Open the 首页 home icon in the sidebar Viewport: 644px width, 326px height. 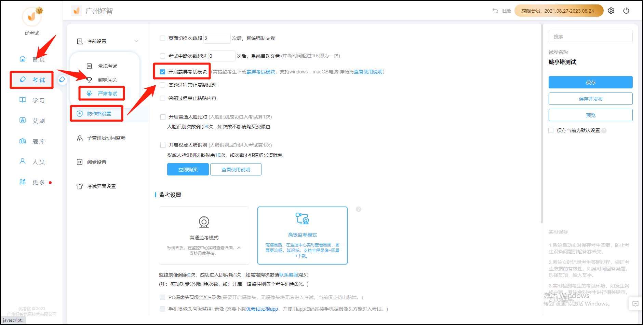point(23,59)
